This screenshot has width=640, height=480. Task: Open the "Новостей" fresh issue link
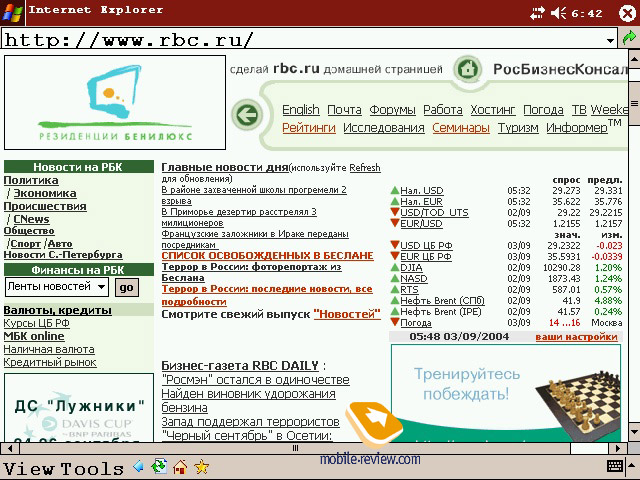pyautogui.click(x=347, y=314)
